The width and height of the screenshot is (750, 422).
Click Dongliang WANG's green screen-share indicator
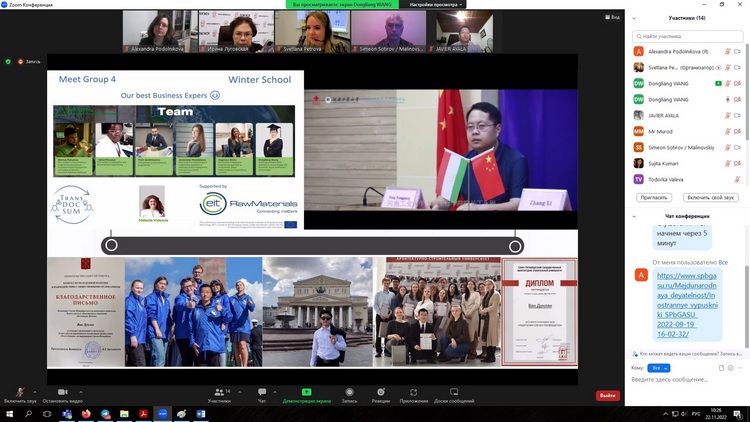(x=718, y=83)
